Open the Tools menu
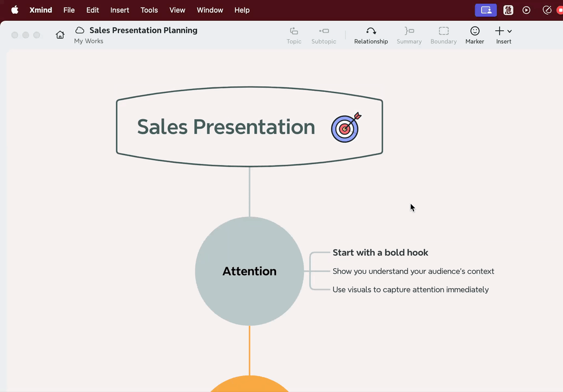 coord(149,10)
